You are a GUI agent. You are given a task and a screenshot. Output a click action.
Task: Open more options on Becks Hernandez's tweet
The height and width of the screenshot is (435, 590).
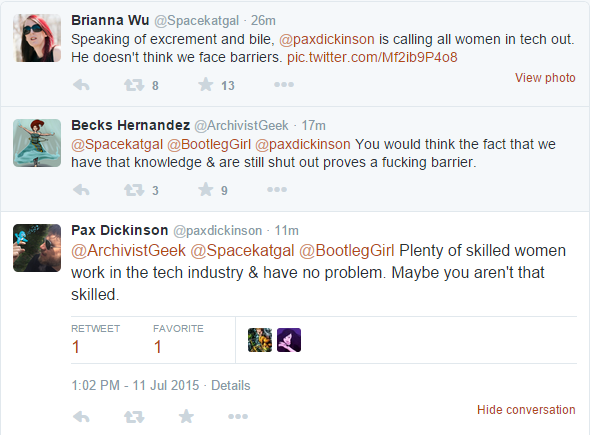pos(277,189)
